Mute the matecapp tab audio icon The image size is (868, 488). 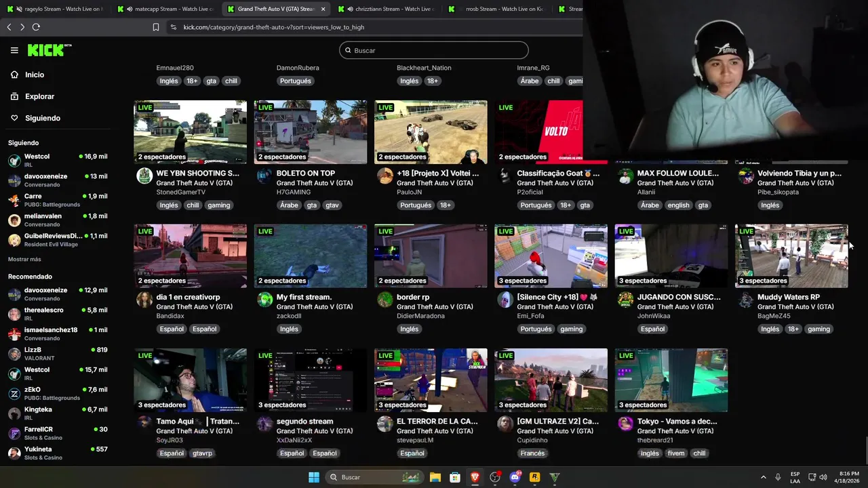tap(129, 9)
